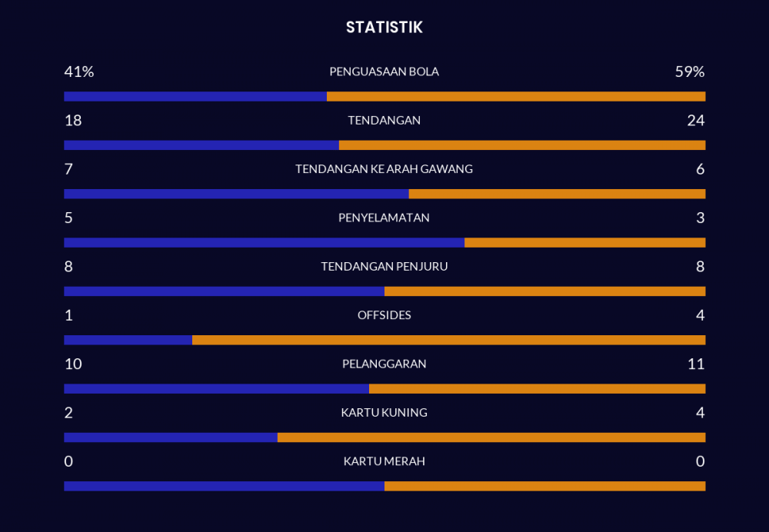This screenshot has width=769, height=532.
Task: Select the PELANGGARAN label
Action: tap(384, 364)
